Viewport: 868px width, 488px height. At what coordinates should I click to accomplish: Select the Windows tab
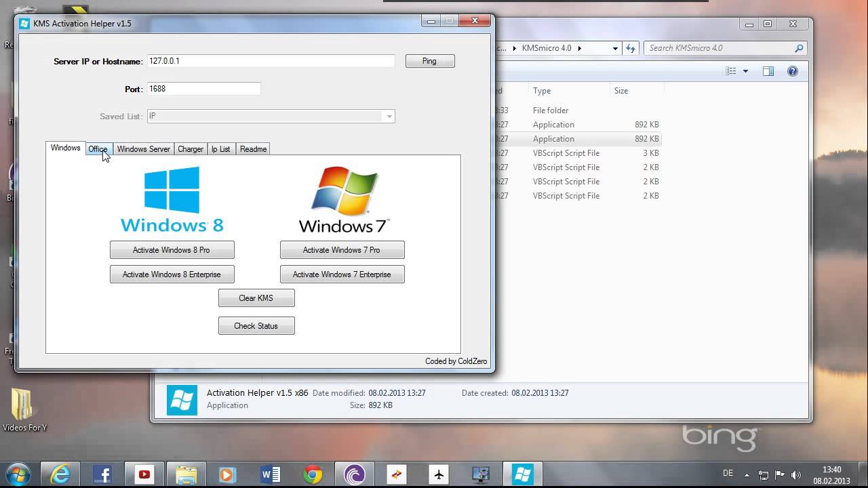pos(66,148)
